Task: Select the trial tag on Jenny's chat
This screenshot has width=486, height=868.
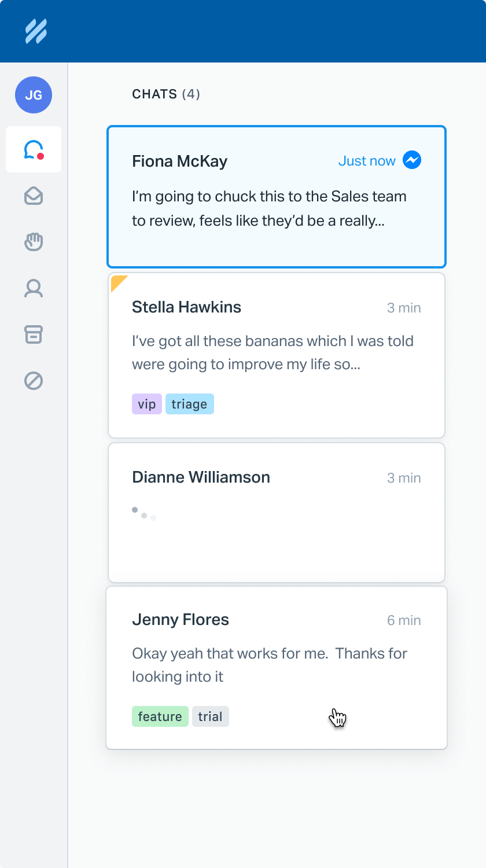Action: click(210, 716)
